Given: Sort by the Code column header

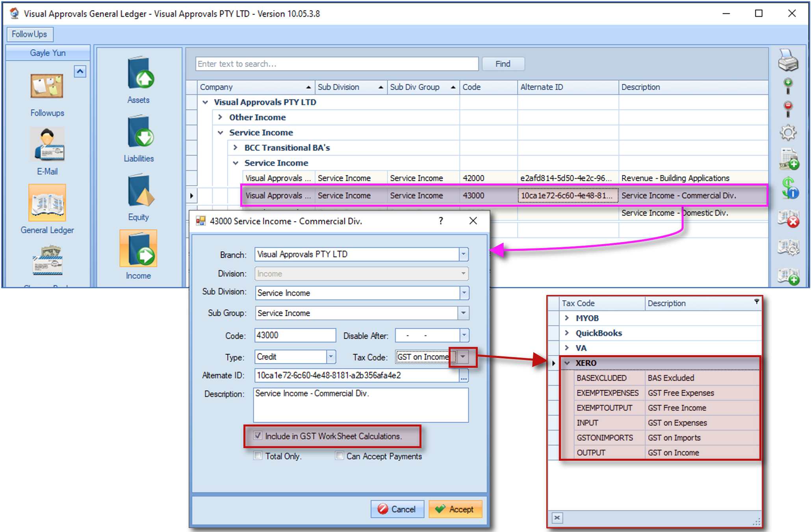Looking at the screenshot, I should click(x=488, y=87).
